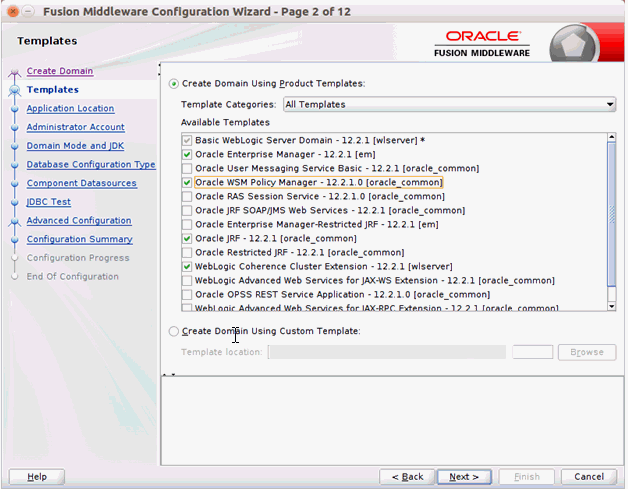Click the Administrator Account step bullet
Viewport: 628px width, 489px height.
coord(15,128)
